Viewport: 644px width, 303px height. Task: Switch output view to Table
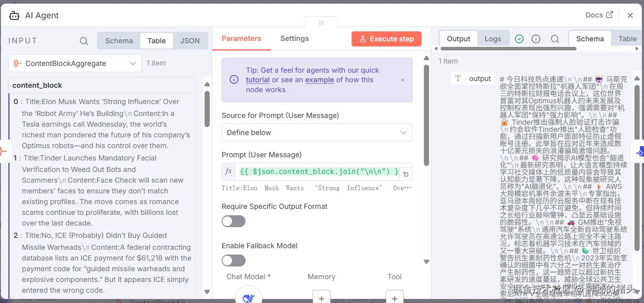(627, 39)
